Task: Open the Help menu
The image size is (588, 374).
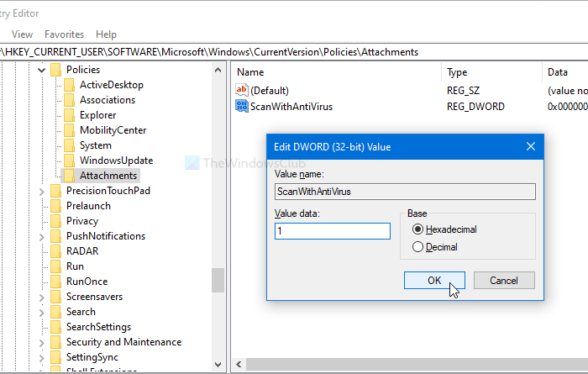Action: (x=106, y=34)
